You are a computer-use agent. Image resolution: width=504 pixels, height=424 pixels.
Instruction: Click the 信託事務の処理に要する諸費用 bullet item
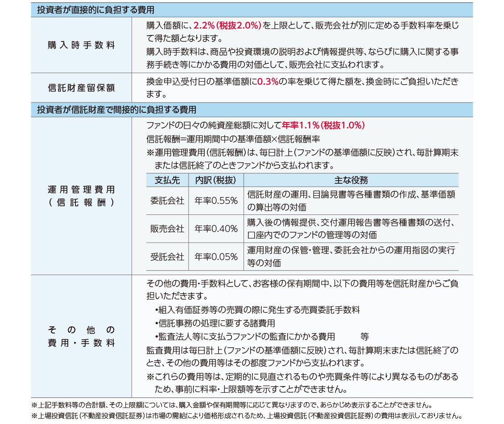(215, 323)
